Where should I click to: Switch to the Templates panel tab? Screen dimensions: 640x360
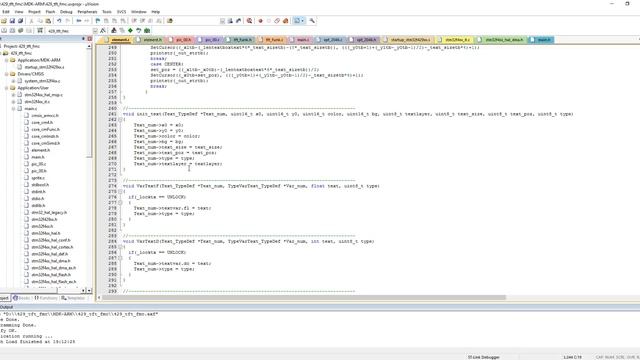pyautogui.click(x=73, y=298)
